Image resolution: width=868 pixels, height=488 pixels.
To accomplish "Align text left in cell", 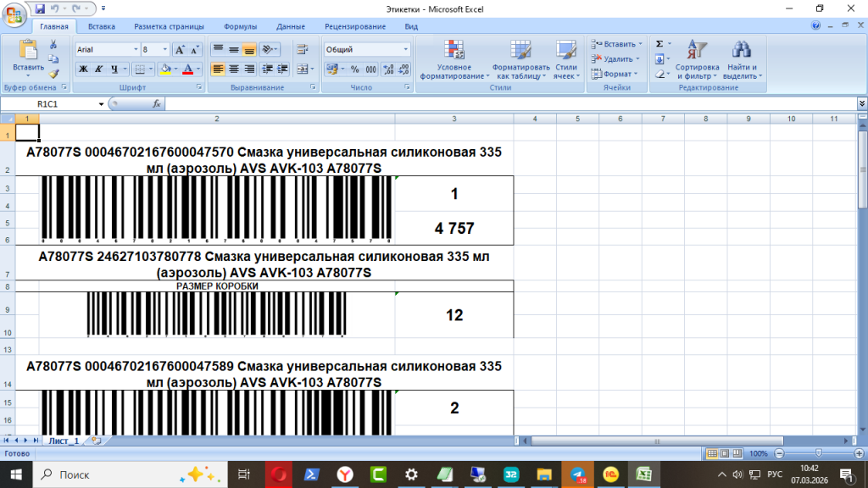I will pos(218,69).
